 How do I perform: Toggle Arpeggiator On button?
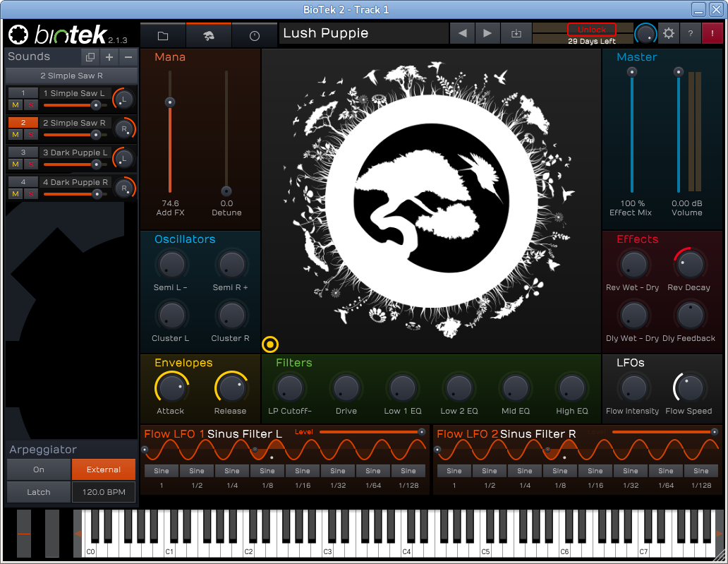pyautogui.click(x=39, y=469)
